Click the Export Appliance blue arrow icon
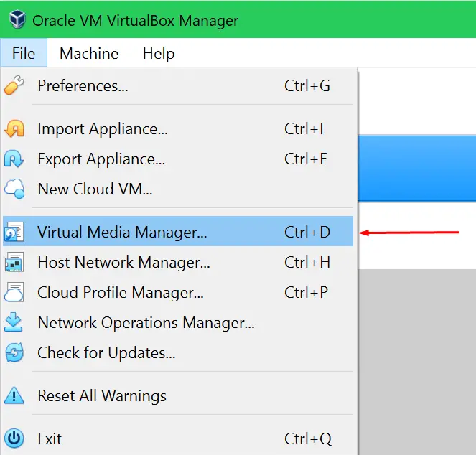This screenshot has width=476, height=455. [14, 159]
